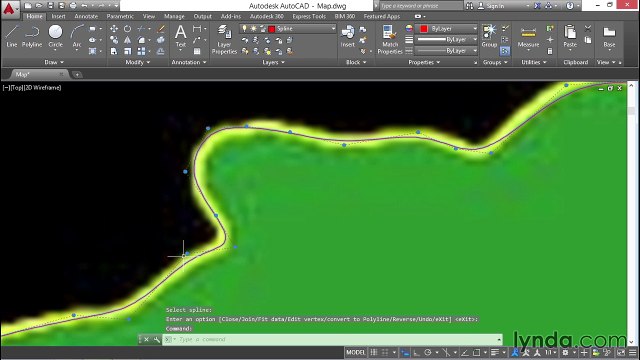Click the Group tool
The height and width of the screenshot is (360, 640).
click(489, 36)
